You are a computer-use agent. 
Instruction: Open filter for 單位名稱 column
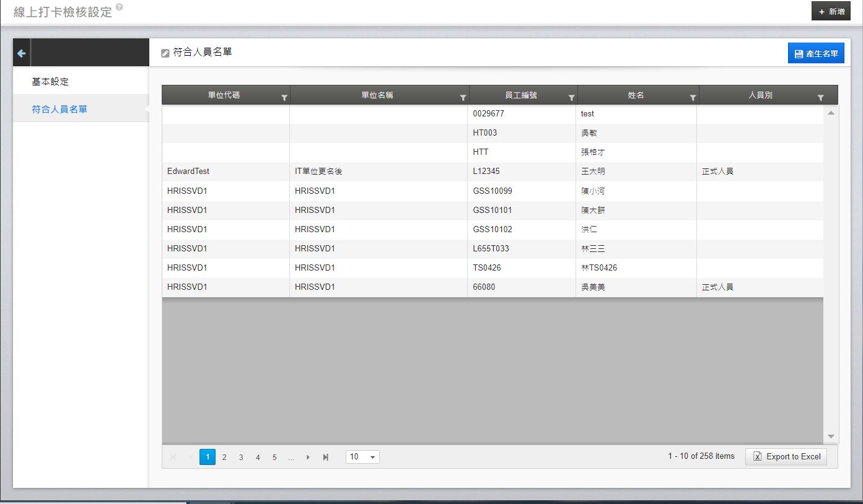click(x=462, y=98)
